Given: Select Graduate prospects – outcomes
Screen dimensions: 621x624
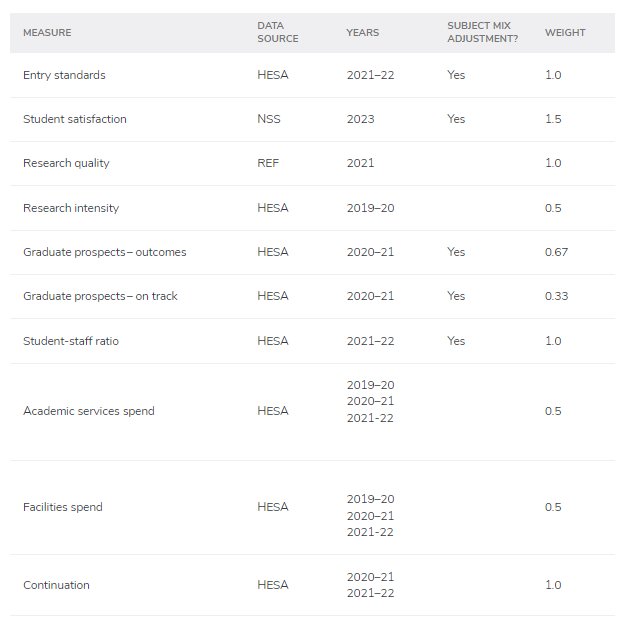Looking at the screenshot, I should tap(104, 252).
